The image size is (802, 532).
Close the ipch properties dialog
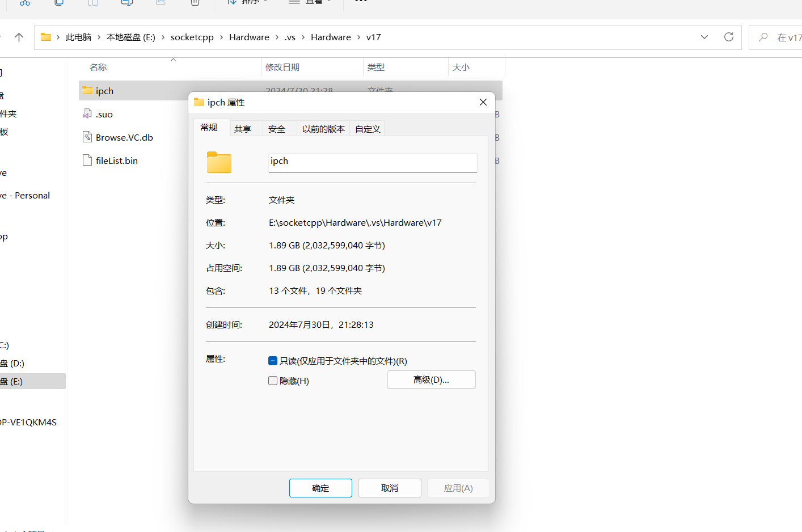[x=483, y=102]
